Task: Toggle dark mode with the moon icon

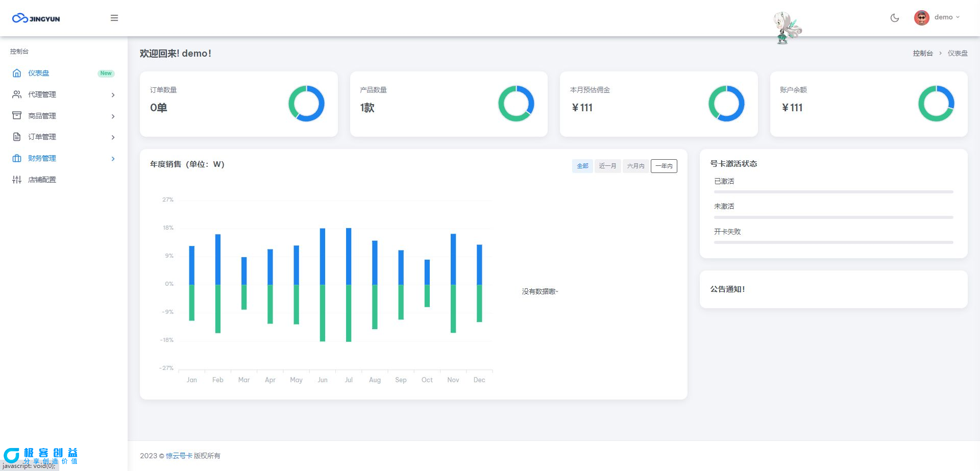Action: [x=894, y=18]
